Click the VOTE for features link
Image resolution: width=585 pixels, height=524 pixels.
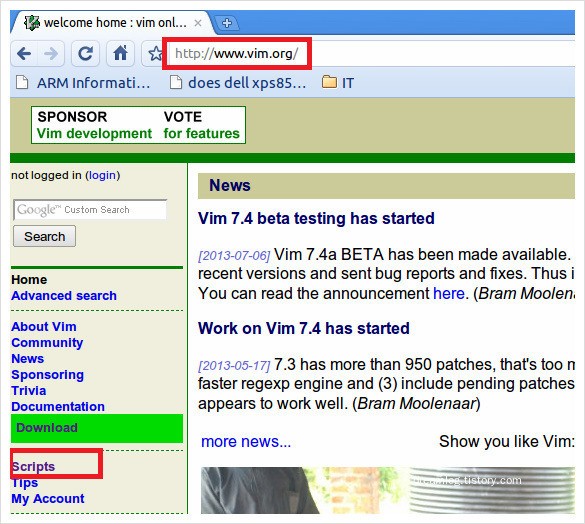point(201,125)
